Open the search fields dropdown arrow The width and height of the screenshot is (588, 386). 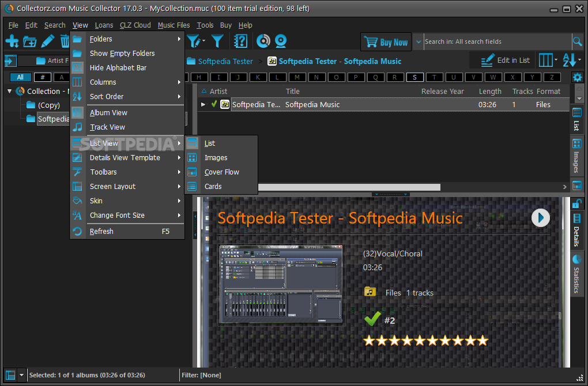point(418,41)
